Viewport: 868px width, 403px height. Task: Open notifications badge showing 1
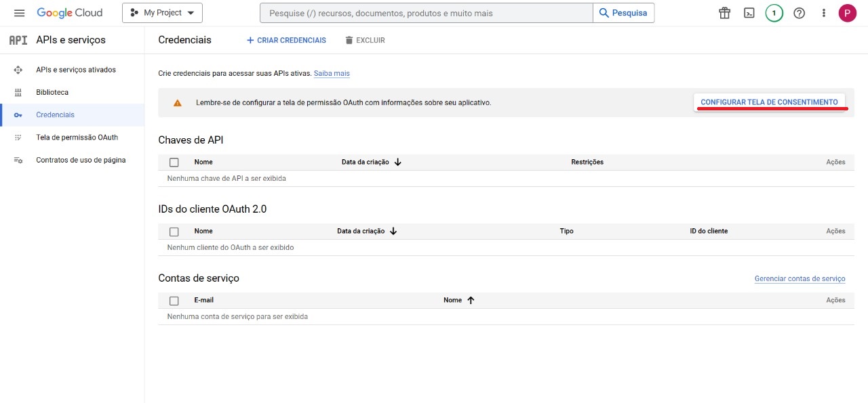click(x=774, y=13)
